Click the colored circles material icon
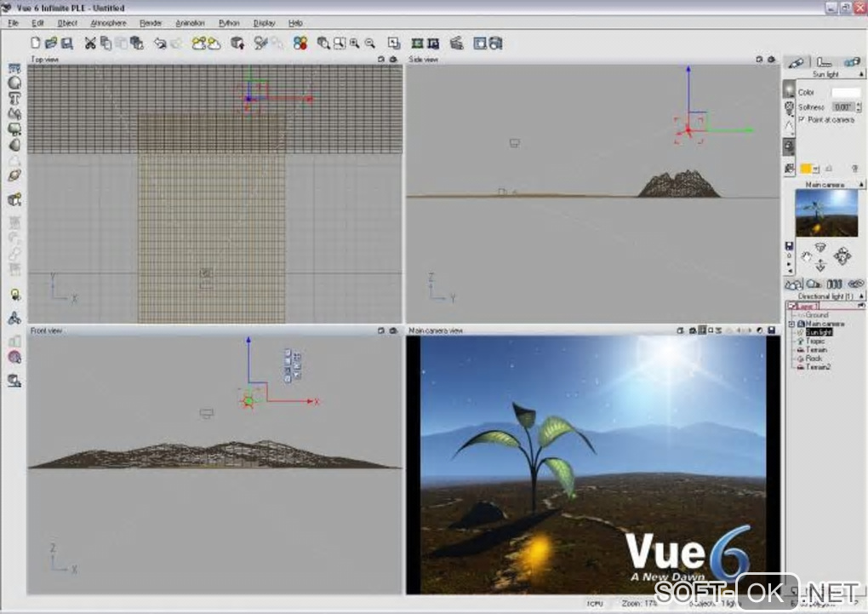This screenshot has width=868, height=614. point(300,43)
